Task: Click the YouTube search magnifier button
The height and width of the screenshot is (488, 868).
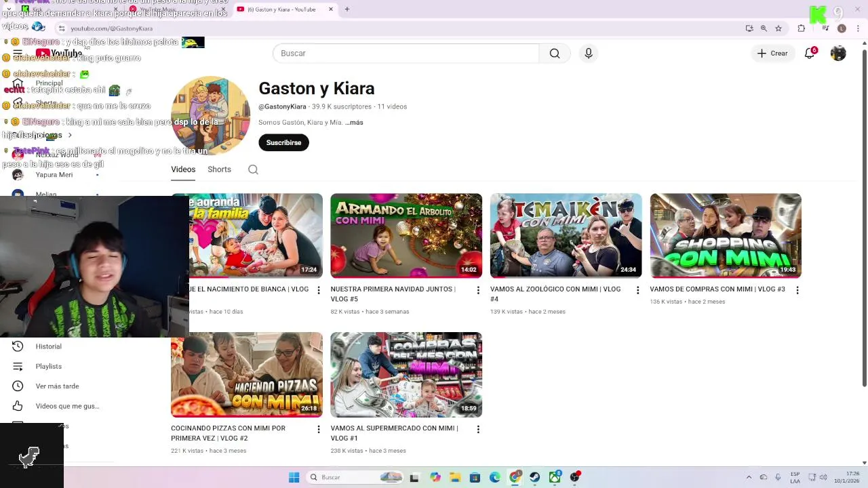Action: click(555, 54)
